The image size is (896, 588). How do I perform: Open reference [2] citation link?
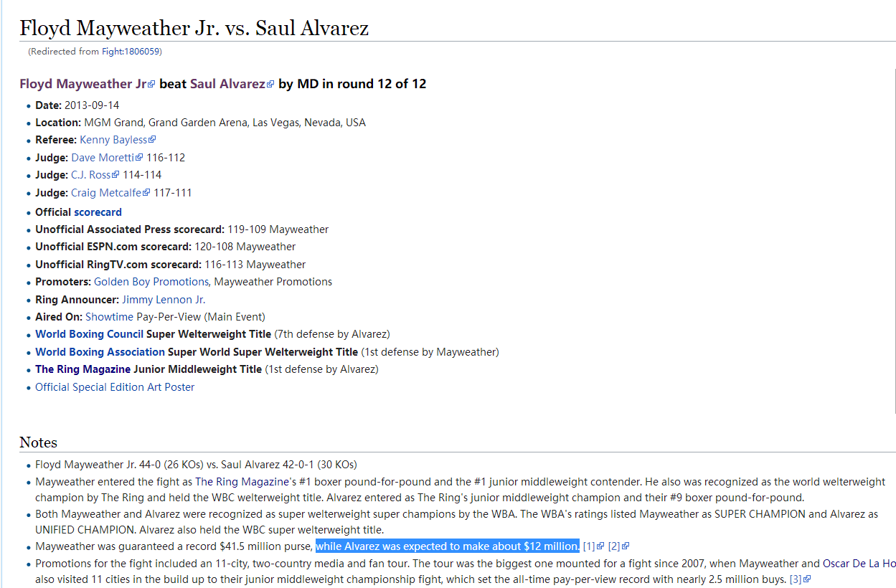click(614, 546)
